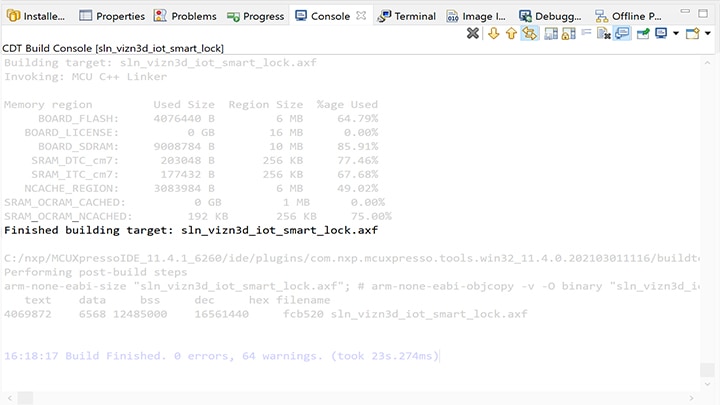
Task: Go to previous error with up arrow
Action: [x=511, y=34]
